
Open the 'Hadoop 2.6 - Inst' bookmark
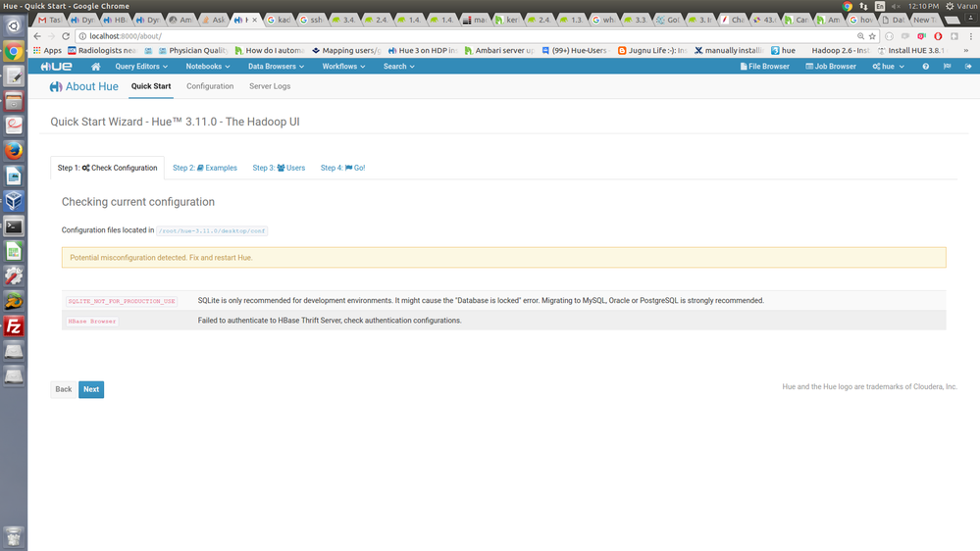click(840, 51)
